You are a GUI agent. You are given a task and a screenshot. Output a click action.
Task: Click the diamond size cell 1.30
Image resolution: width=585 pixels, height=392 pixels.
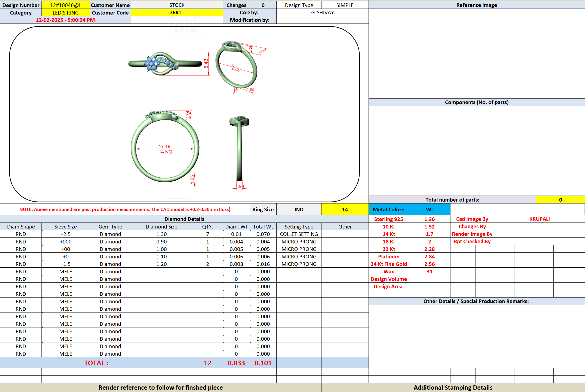161,234
